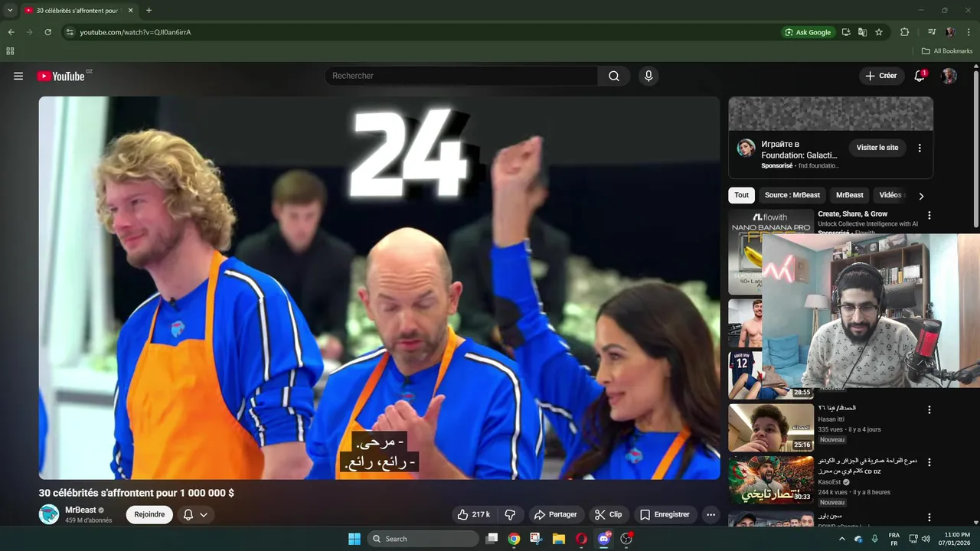This screenshot has width=980, height=551.
Task: Open the YouTube account avatar menu
Action: coord(949,76)
